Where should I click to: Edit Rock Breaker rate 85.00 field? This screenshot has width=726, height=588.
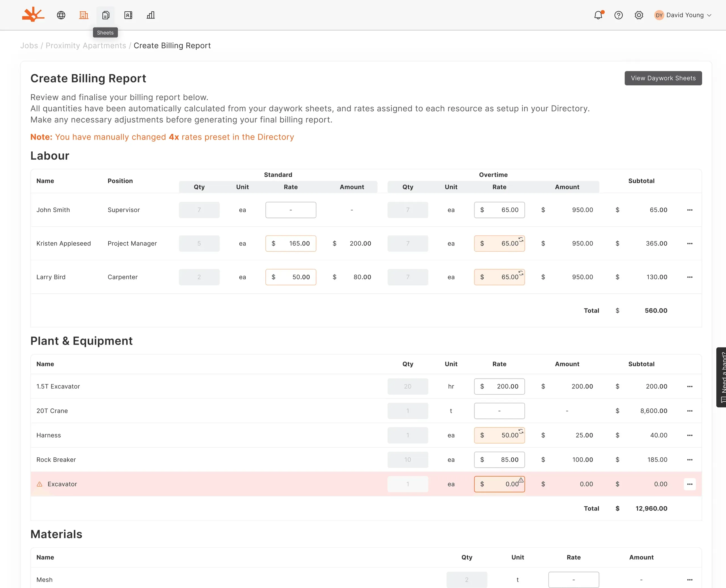pyautogui.click(x=499, y=460)
